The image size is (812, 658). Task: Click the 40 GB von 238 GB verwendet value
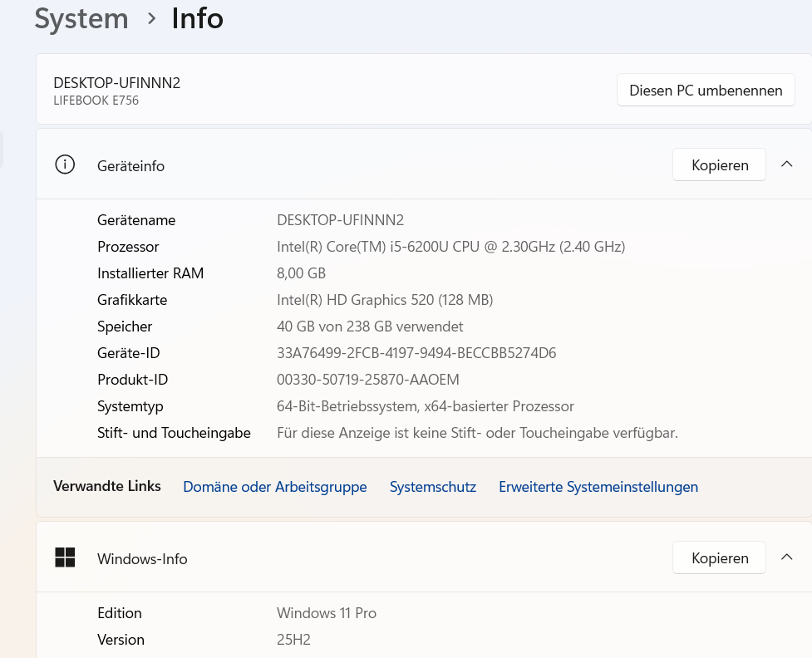coord(370,327)
